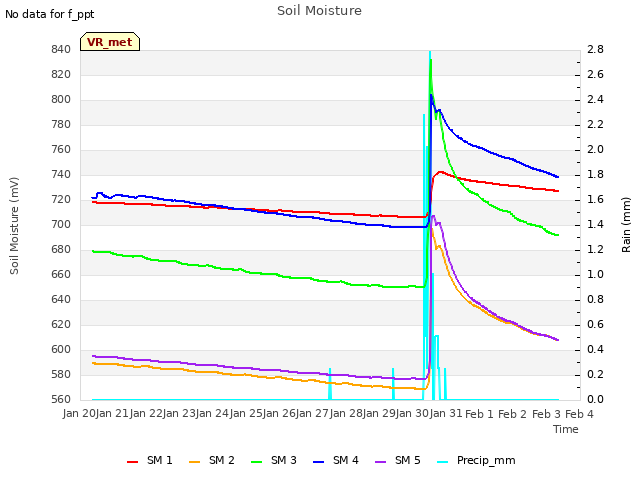This screenshot has width=640, height=480.
Task: Click the blue SM 4 legend swatch
Action: [x=319, y=462]
